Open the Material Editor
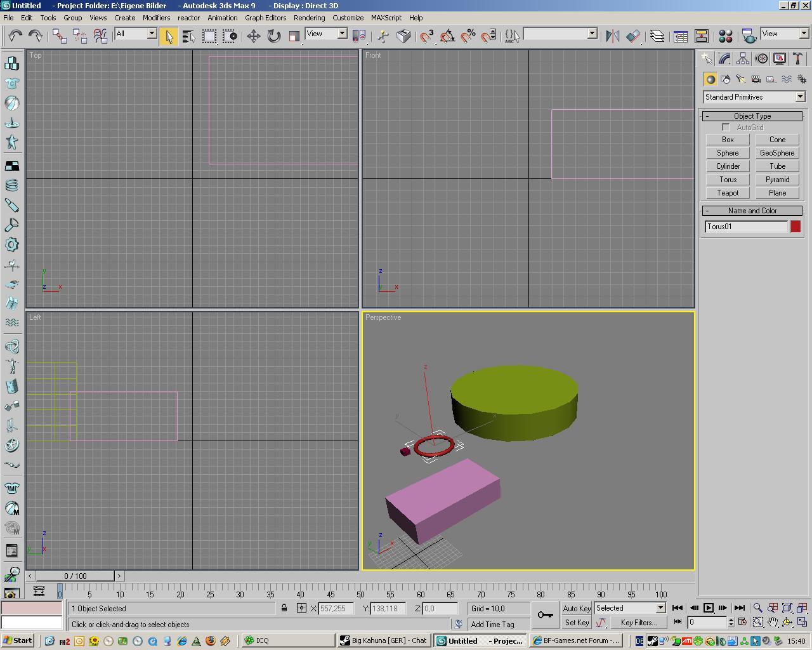The width and height of the screenshot is (812, 650). click(726, 36)
